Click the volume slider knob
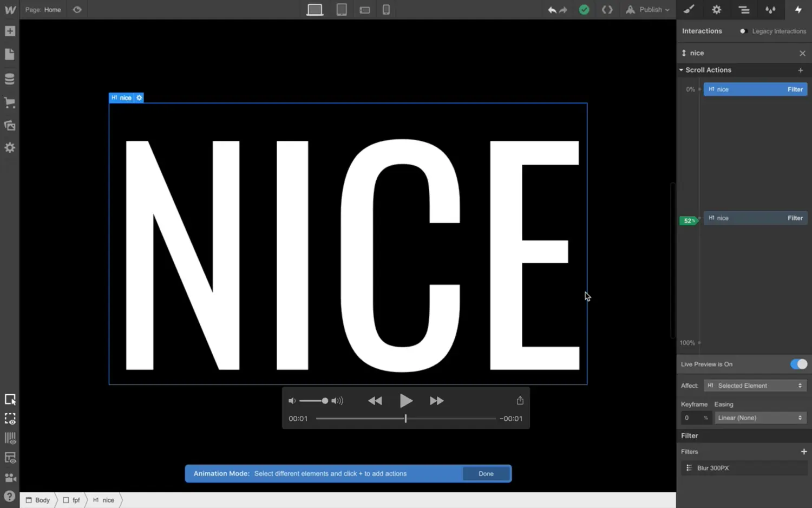This screenshot has width=812, height=508. pos(325,401)
